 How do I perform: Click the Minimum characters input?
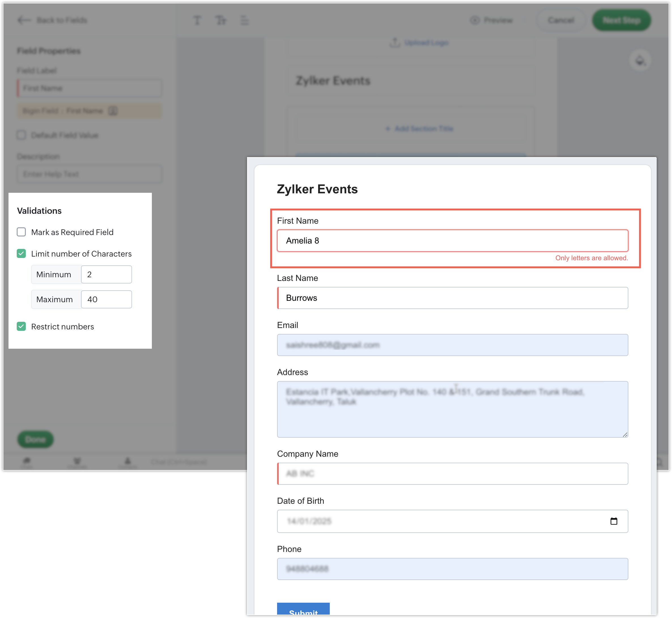(x=106, y=274)
